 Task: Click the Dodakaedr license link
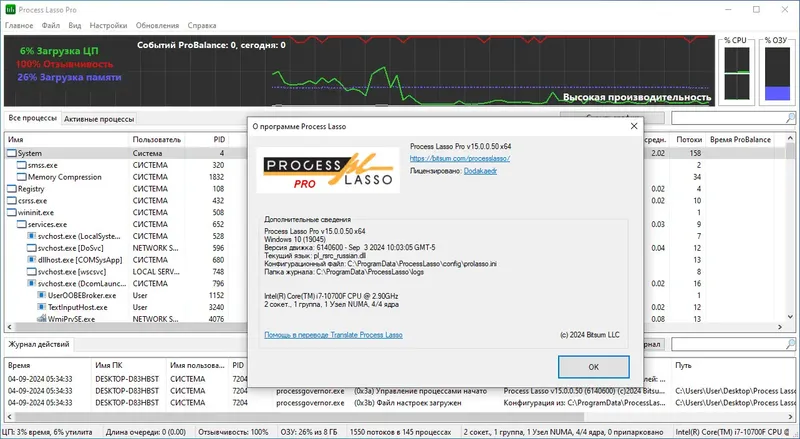pos(480,171)
